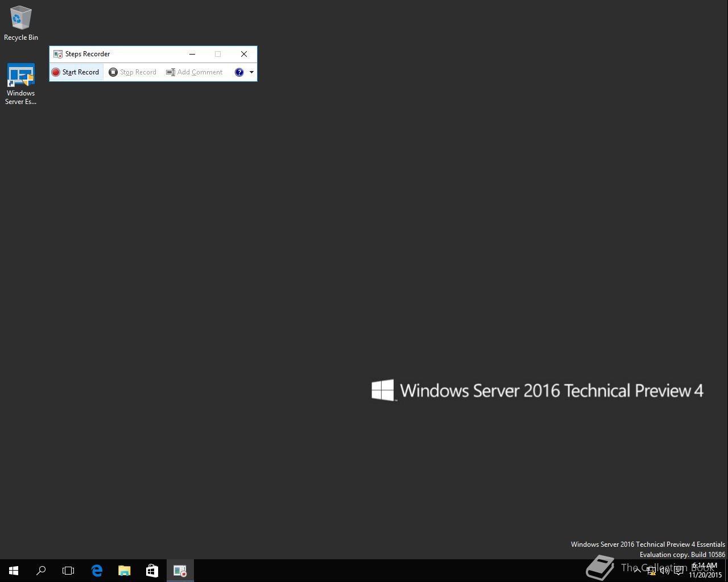Close the Steps Recorder window
This screenshot has height=582, width=728.
(x=244, y=54)
